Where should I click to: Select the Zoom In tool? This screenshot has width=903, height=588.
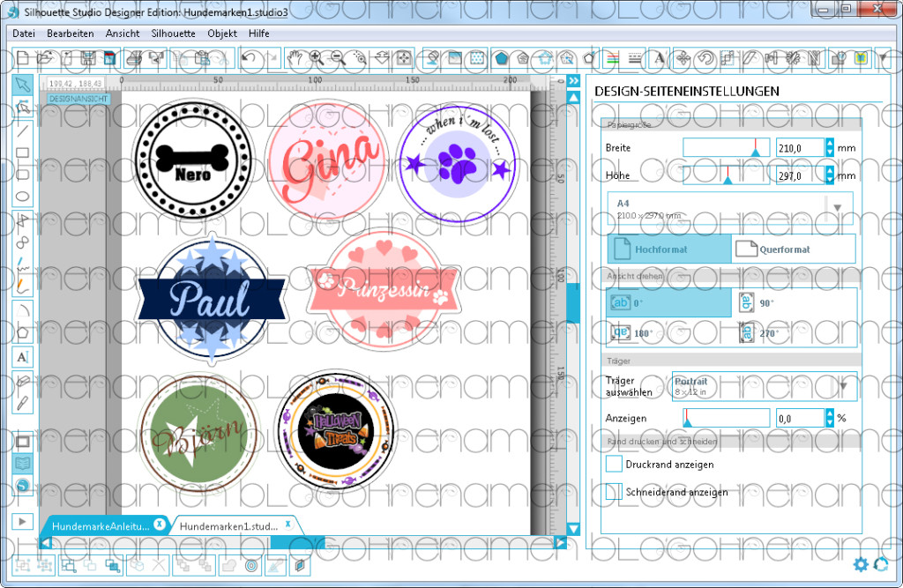[x=314, y=59]
